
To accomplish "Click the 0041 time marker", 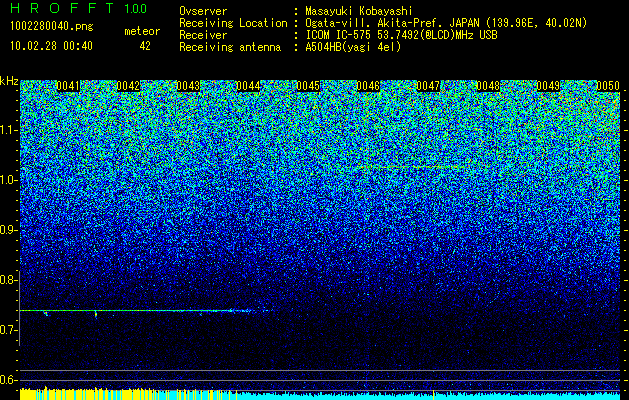I will pos(67,86).
